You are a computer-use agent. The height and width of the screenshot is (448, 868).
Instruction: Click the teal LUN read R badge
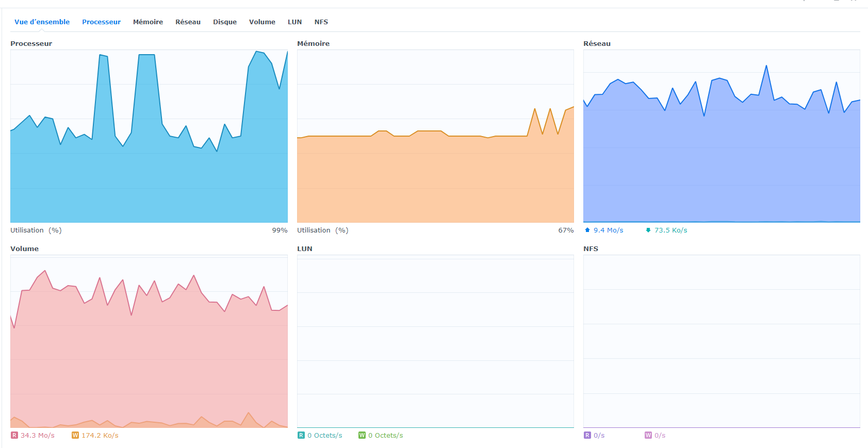tap(301, 436)
